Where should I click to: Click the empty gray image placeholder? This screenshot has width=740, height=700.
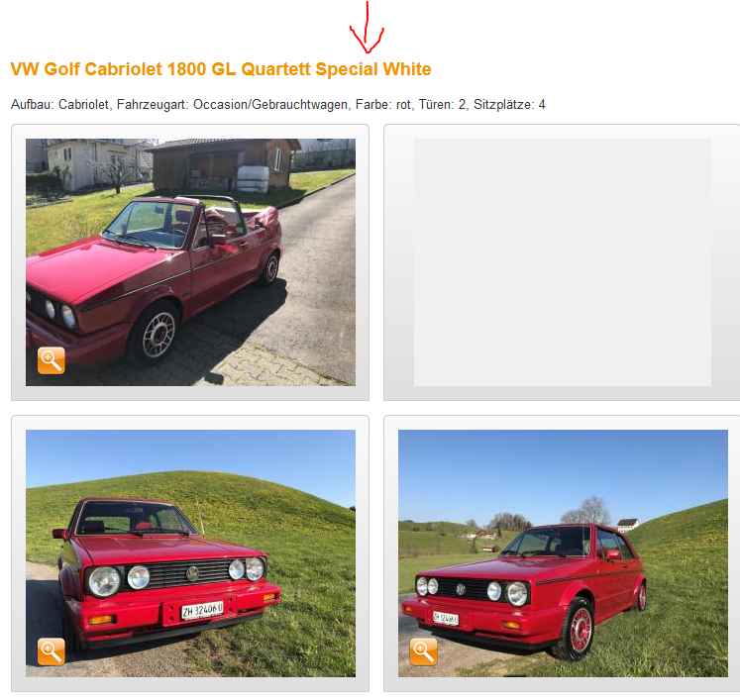563,262
